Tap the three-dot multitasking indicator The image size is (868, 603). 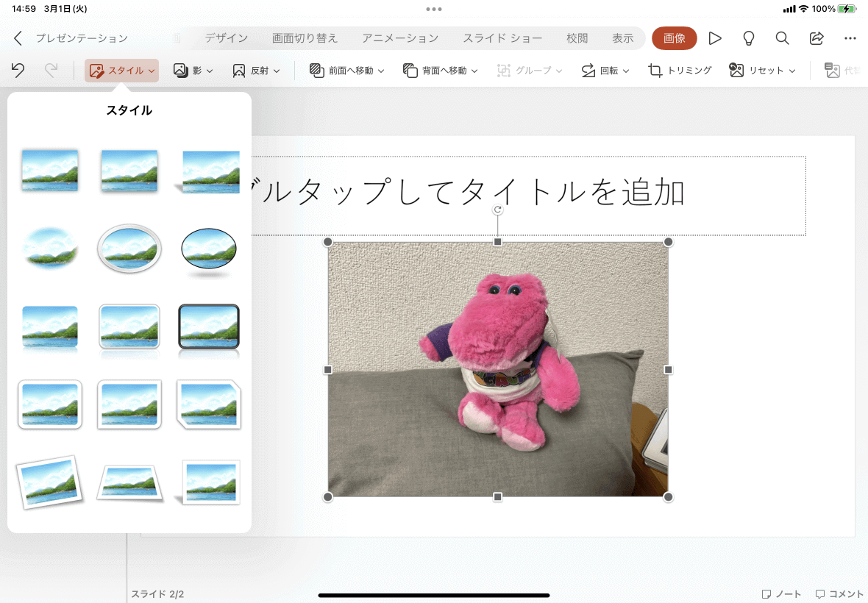pos(434,9)
